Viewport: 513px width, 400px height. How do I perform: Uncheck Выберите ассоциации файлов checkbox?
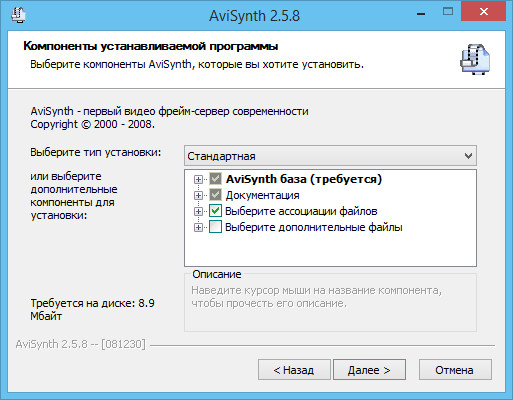[x=215, y=211]
